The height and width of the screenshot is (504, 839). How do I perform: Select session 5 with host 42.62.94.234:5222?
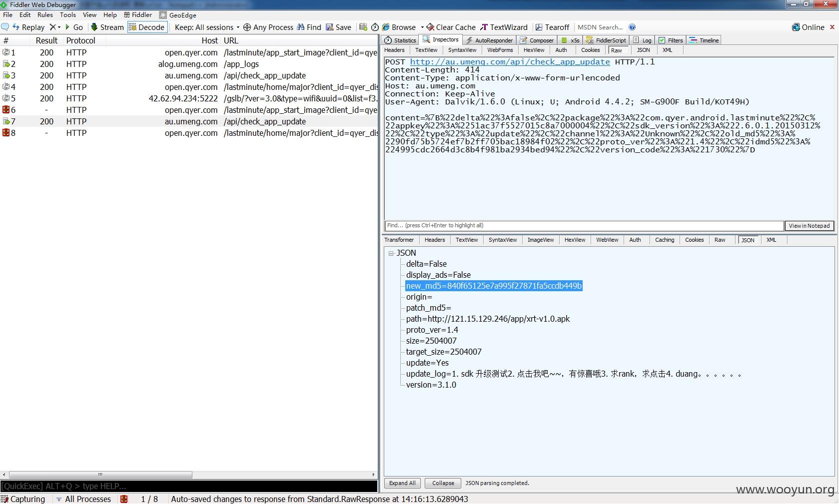point(189,98)
